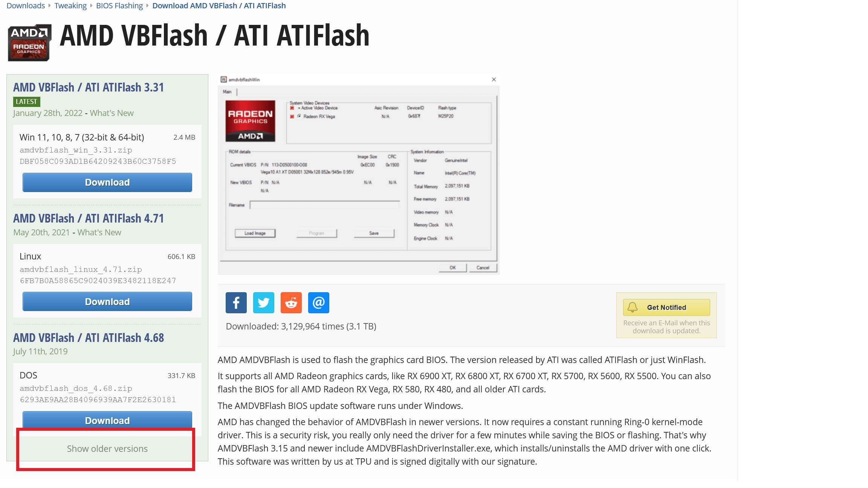Open Downloads breadcrumb menu item
The image size is (868, 488).
(24, 5)
